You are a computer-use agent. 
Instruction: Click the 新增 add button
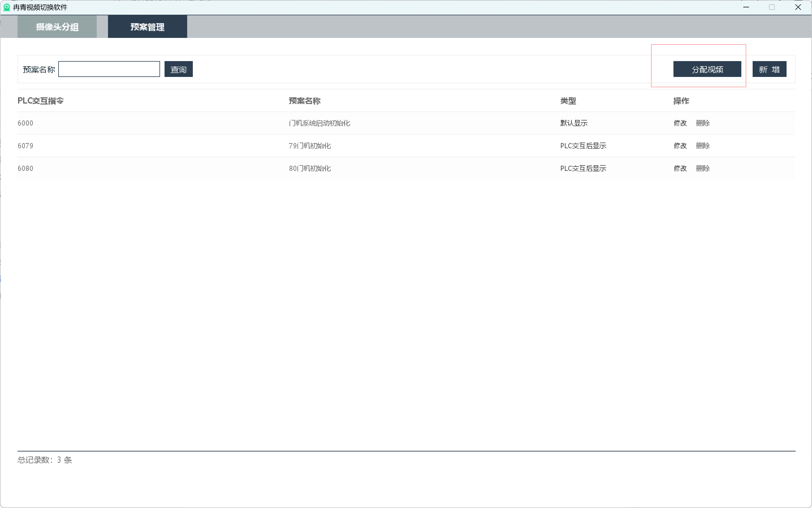[769, 69]
